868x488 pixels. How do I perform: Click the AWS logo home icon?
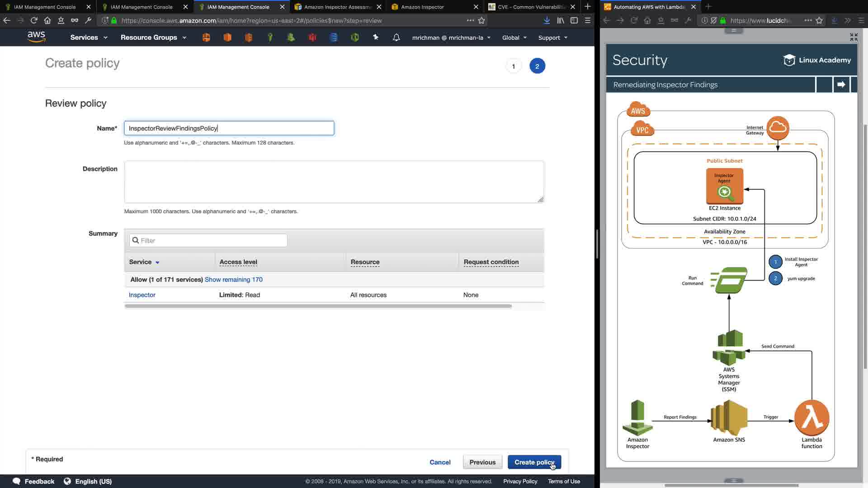click(36, 37)
